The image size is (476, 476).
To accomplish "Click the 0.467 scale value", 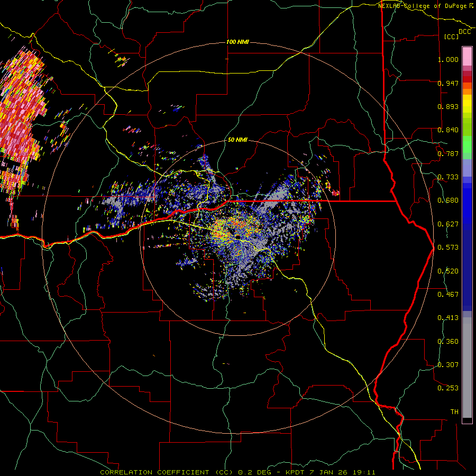I will click(448, 295).
